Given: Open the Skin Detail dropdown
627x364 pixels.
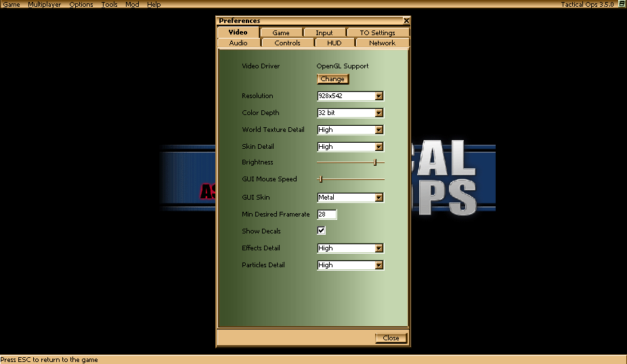Looking at the screenshot, I should coord(379,147).
